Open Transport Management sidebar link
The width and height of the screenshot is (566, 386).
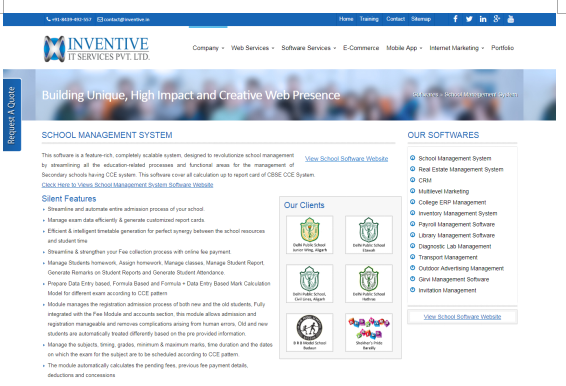point(448,257)
